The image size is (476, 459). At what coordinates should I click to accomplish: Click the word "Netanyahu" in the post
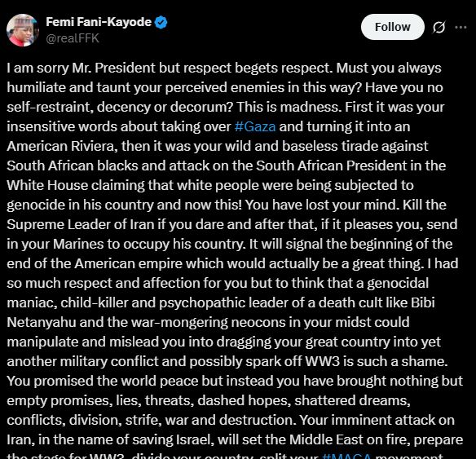[42, 322]
